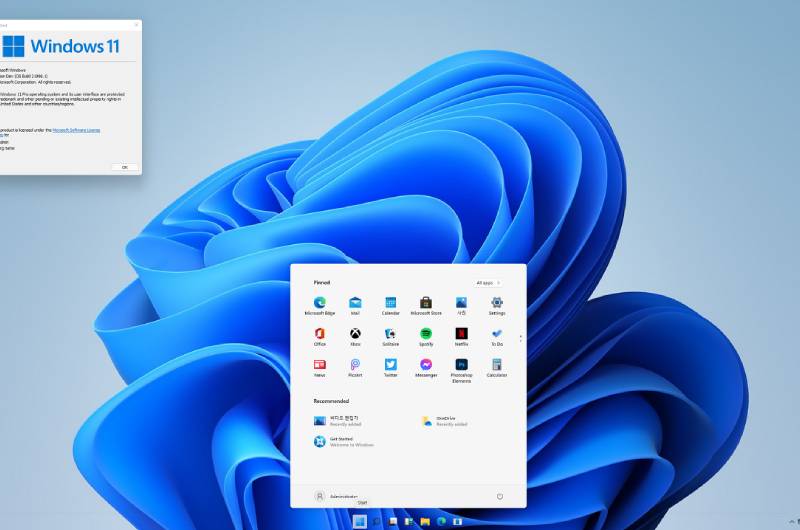Image resolution: width=800 pixels, height=530 pixels.
Task: Open the Microsoft Software License link
Action: point(77,130)
